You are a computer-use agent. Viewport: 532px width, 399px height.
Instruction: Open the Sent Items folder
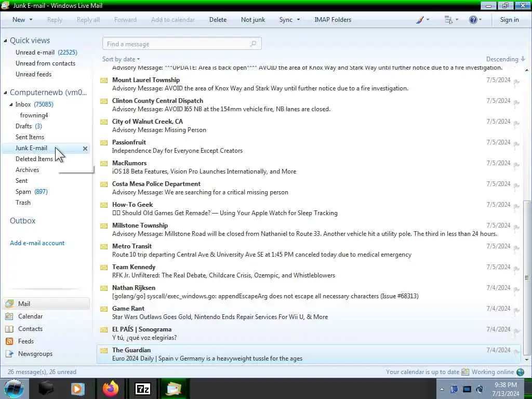30,137
